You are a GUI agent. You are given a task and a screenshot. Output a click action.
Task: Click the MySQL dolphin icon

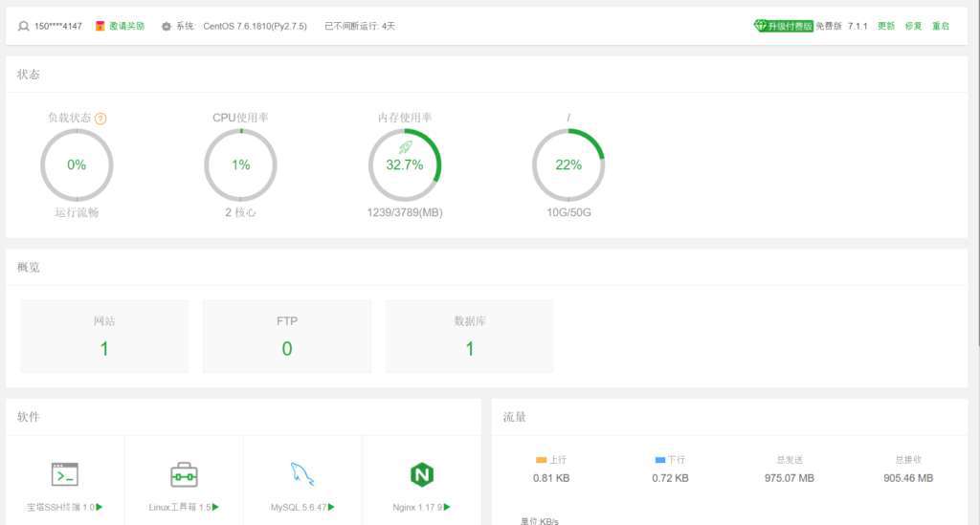(x=302, y=474)
